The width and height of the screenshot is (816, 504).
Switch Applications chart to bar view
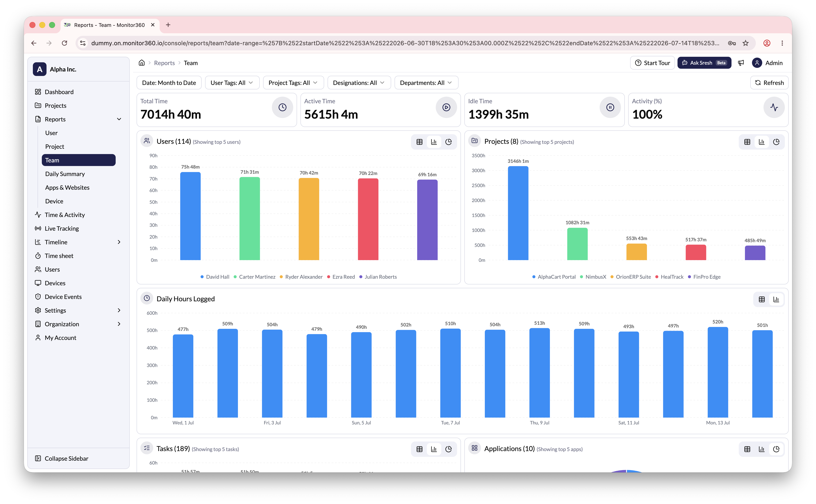pos(762,449)
